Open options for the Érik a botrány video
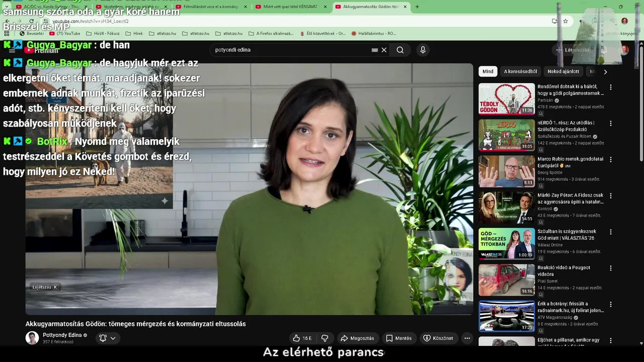This screenshot has width=644, height=362. 611,304
